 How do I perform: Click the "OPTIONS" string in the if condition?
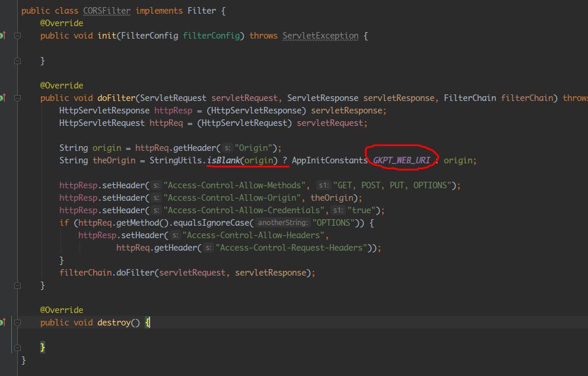tap(333, 223)
